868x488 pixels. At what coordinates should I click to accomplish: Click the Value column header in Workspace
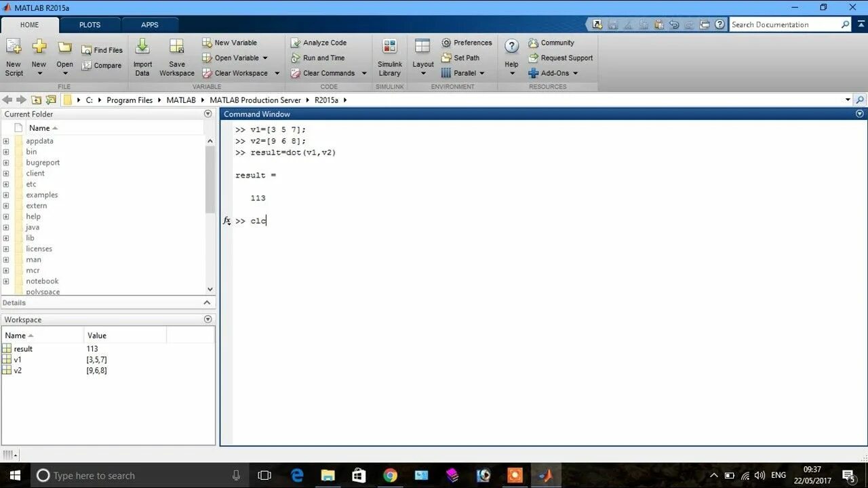[x=97, y=335]
